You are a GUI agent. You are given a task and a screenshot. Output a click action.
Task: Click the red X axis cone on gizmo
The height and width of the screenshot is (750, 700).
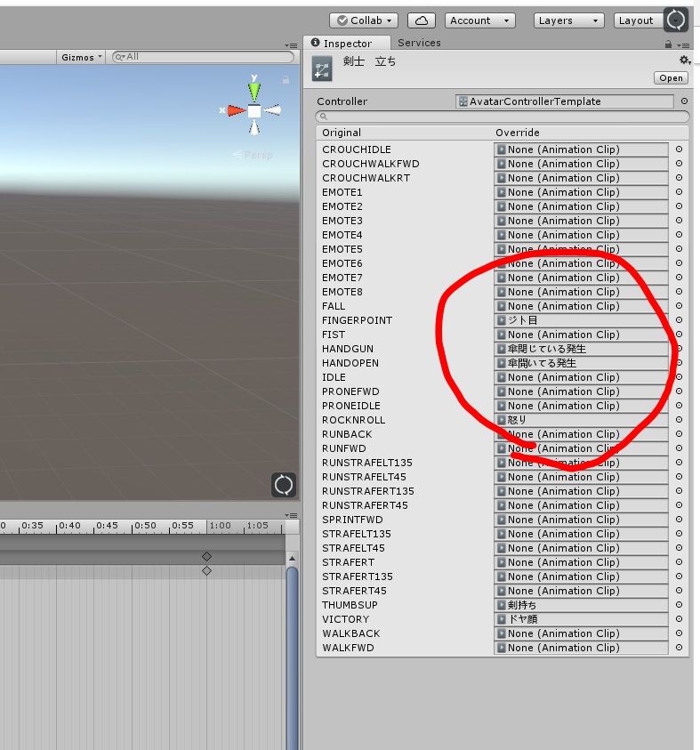coord(237,110)
